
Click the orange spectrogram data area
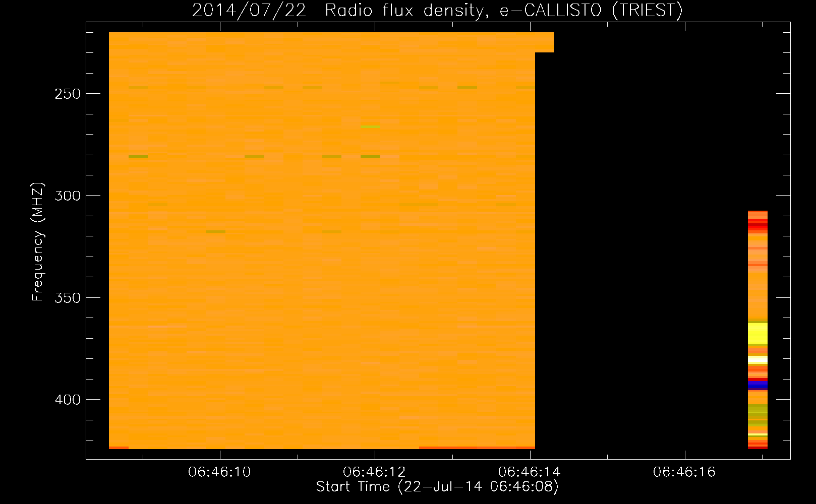point(322,240)
